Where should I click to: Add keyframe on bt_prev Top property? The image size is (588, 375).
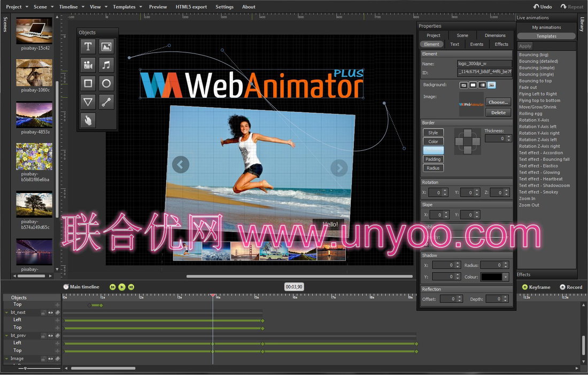(x=57, y=351)
